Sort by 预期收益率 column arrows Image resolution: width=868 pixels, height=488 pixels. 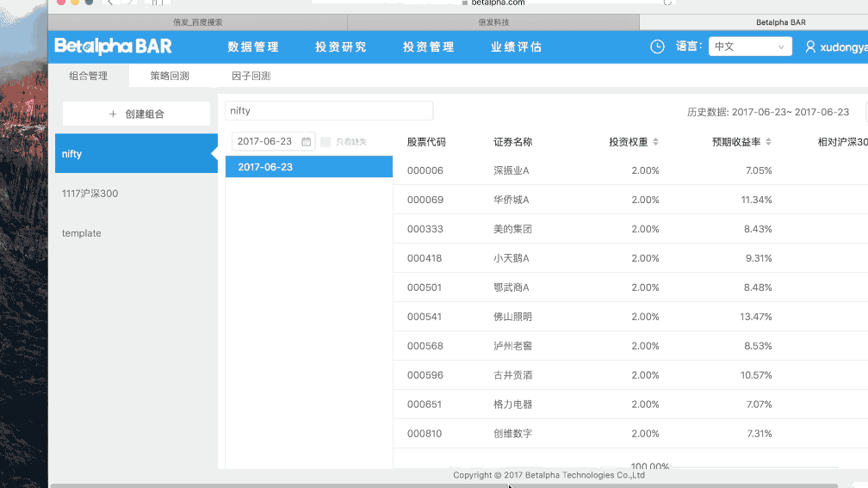pos(768,142)
